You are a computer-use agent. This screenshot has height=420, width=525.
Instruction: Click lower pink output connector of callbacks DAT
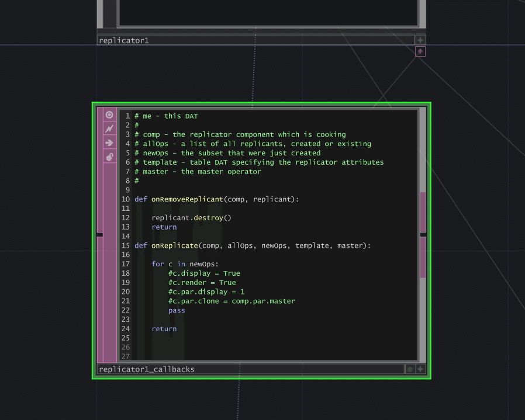click(x=423, y=258)
